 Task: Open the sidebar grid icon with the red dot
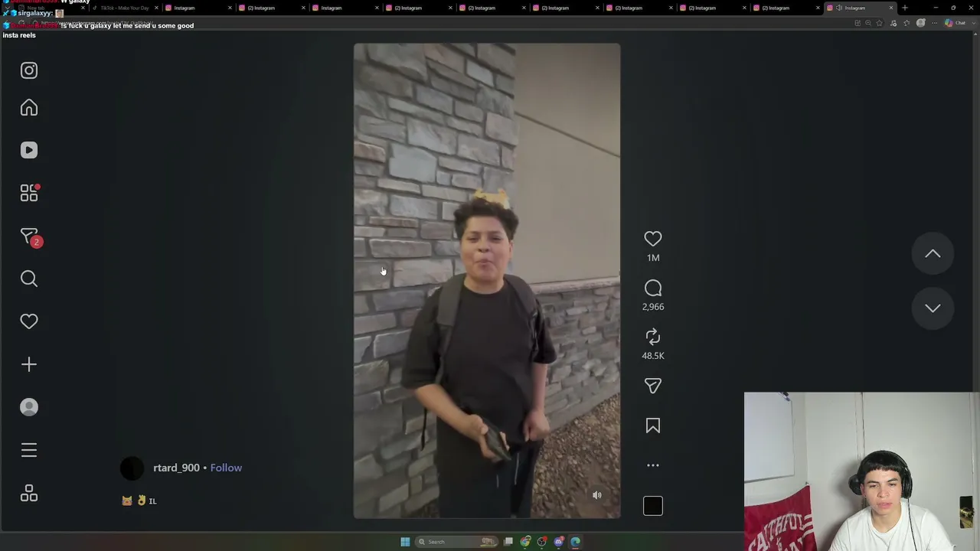[29, 193]
